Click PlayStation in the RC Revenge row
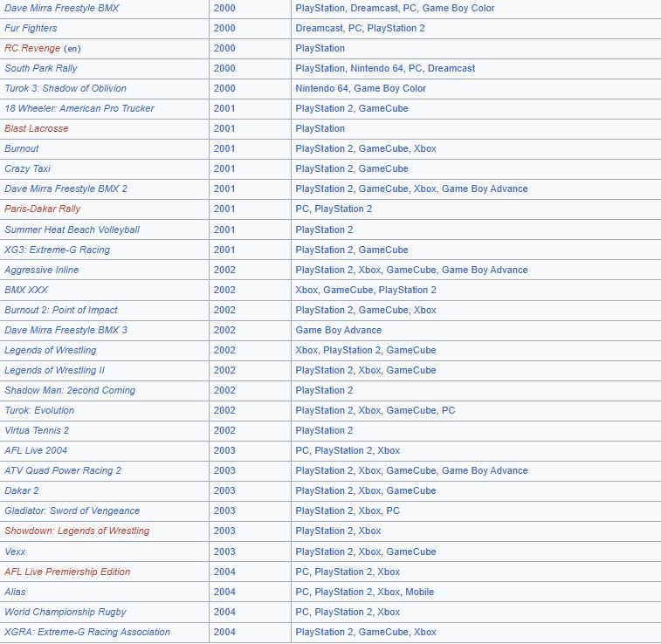 click(x=320, y=49)
